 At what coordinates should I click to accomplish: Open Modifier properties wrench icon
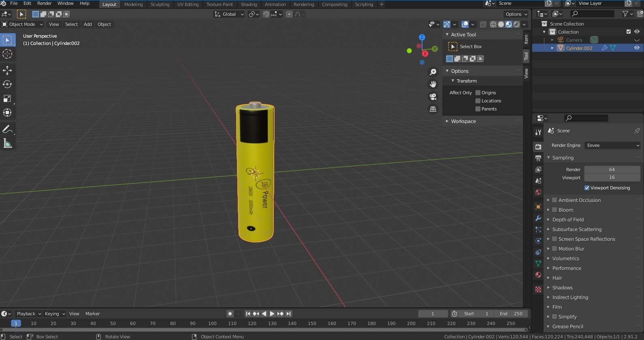(x=538, y=218)
